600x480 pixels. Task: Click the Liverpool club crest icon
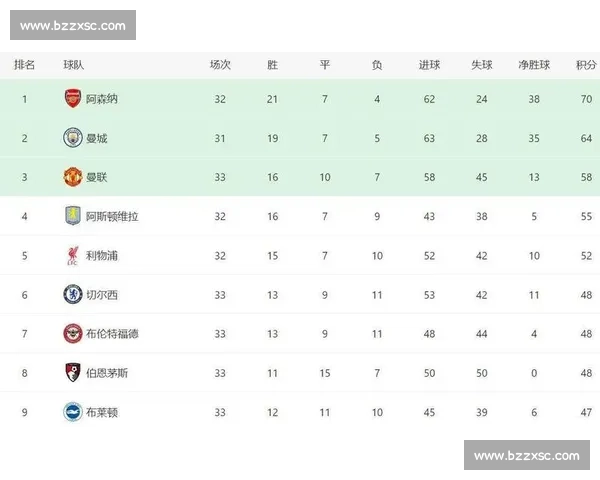coord(73,255)
